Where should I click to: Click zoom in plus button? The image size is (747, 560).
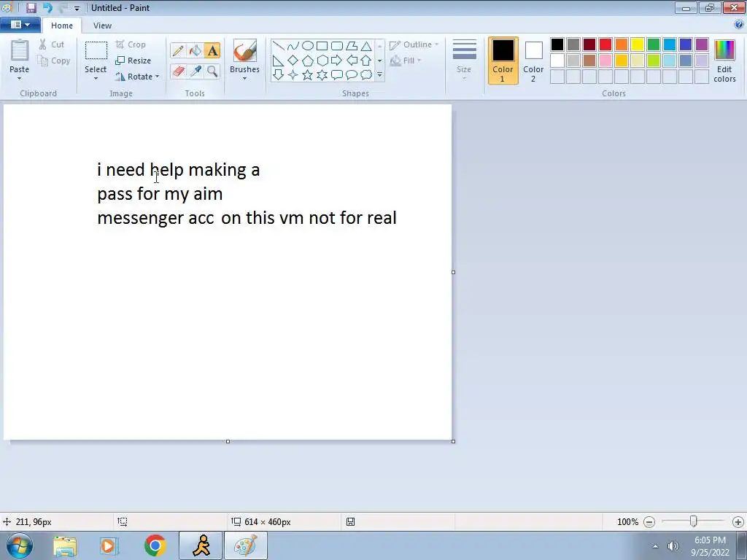(x=738, y=522)
